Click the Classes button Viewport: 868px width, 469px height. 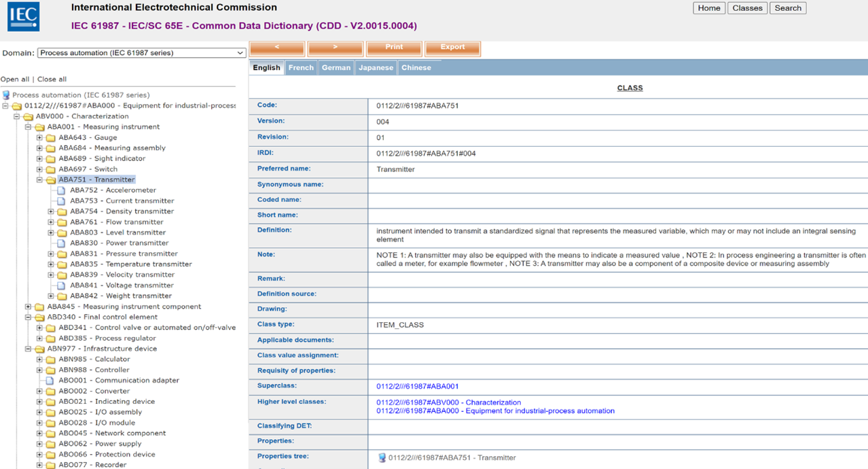[x=747, y=8]
